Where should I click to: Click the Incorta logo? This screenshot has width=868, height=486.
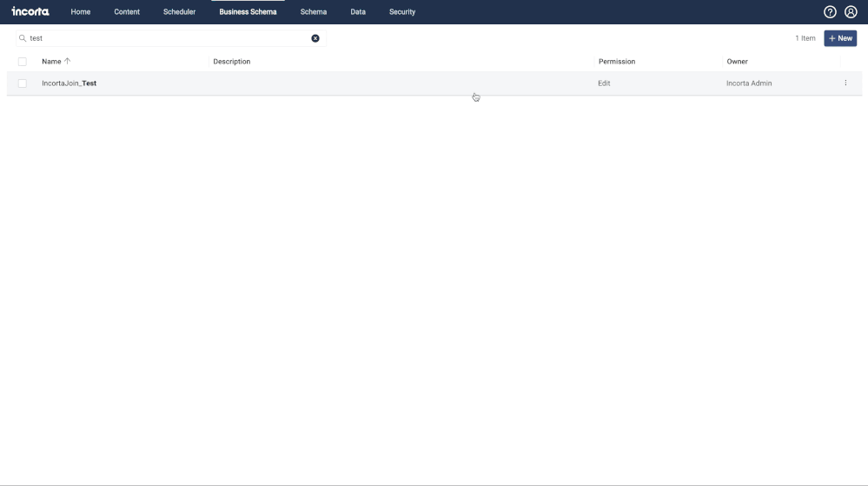(x=30, y=12)
